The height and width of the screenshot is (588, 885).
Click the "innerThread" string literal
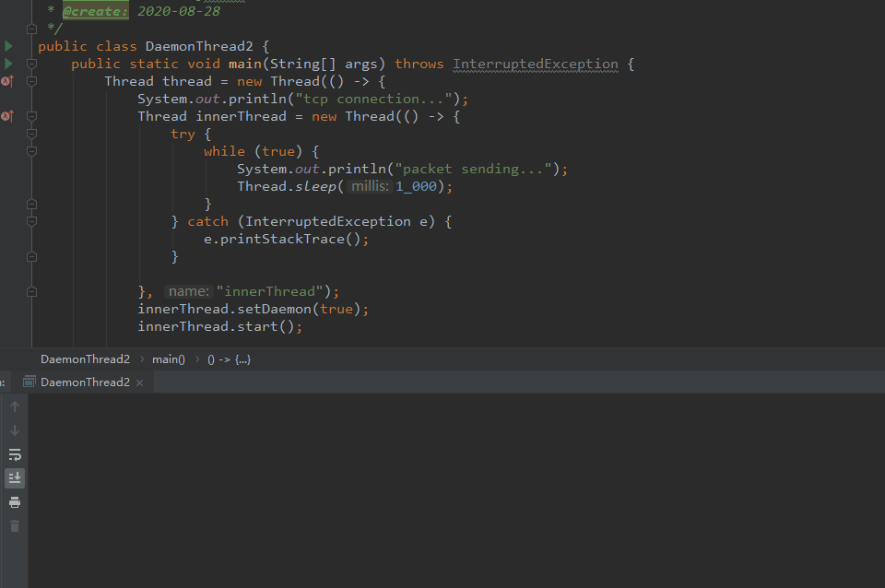pos(270,291)
